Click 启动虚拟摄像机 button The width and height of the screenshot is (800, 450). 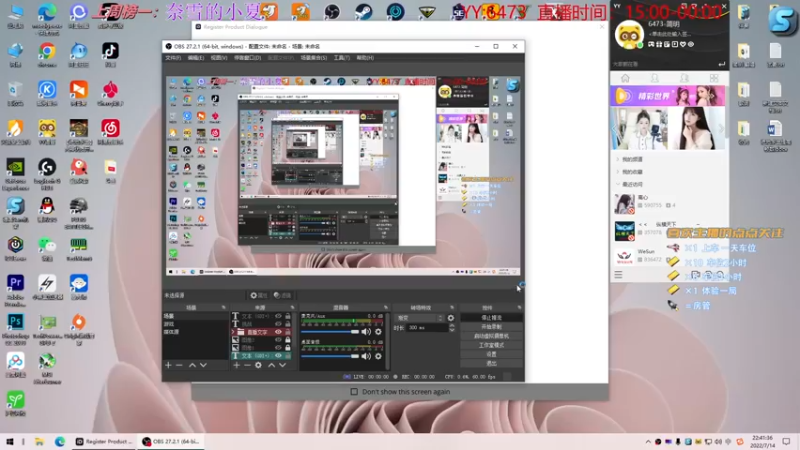point(491,336)
